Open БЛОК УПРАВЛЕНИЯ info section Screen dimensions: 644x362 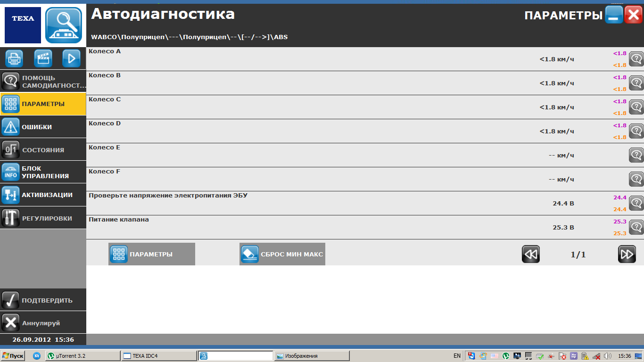pos(43,172)
